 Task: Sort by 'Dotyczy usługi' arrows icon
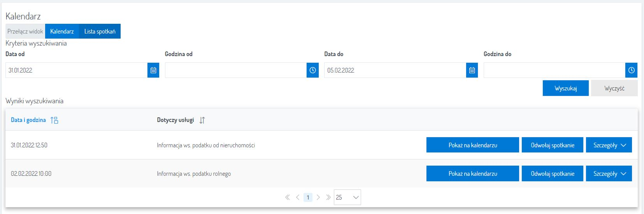[202, 120]
